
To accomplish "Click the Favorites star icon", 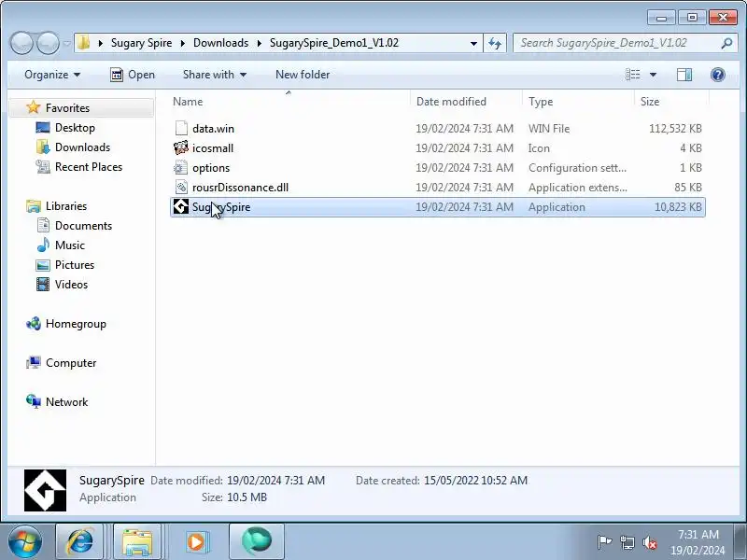I will [x=33, y=107].
